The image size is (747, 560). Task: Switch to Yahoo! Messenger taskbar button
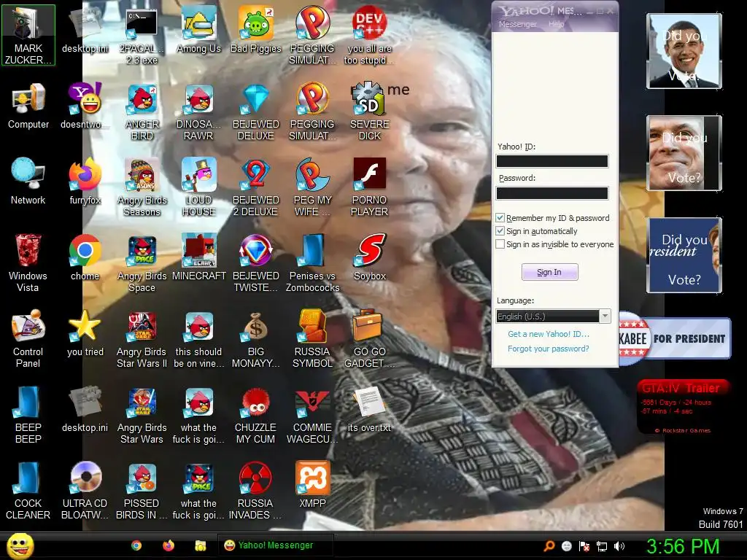click(275, 545)
